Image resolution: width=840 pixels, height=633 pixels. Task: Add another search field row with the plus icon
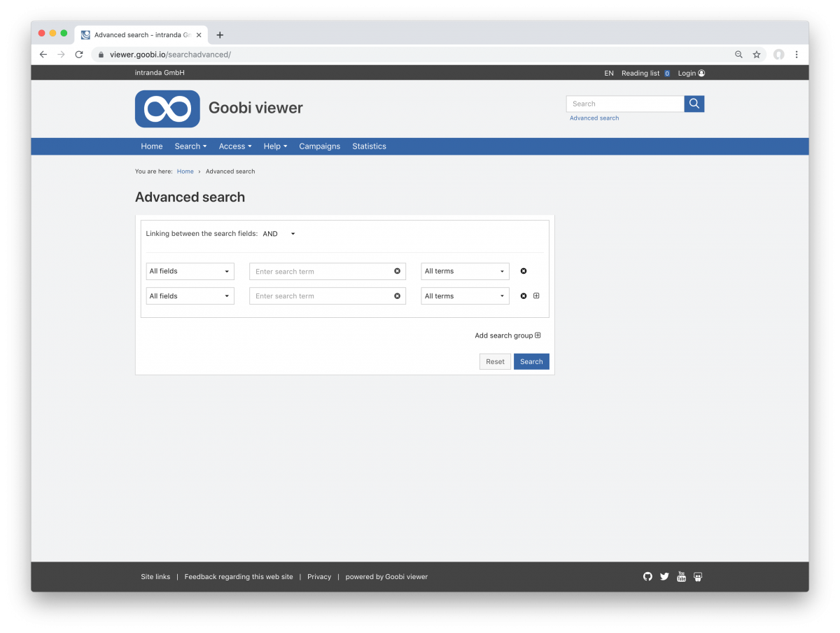point(536,295)
